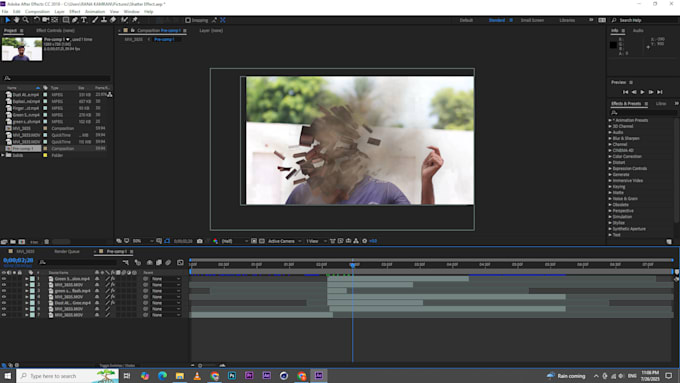680x383 pixels.
Task: Toggle frame blending enable in timeline header
Action: (x=159, y=262)
